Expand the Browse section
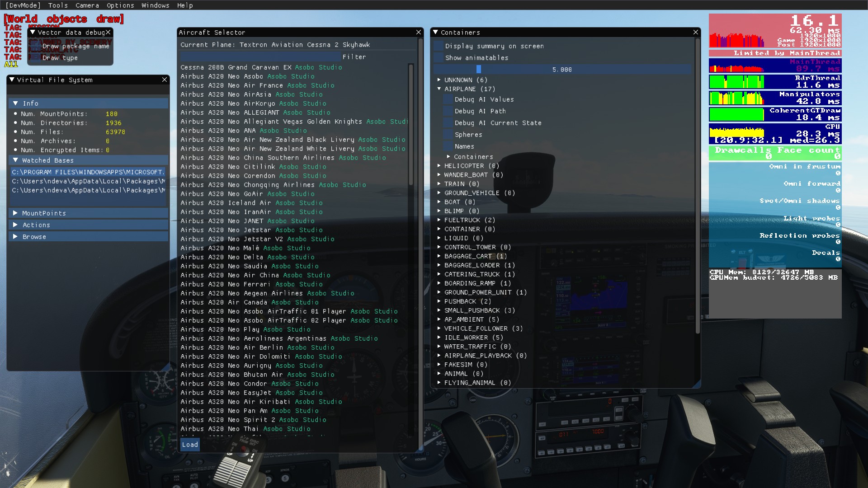868x488 pixels. [88, 237]
